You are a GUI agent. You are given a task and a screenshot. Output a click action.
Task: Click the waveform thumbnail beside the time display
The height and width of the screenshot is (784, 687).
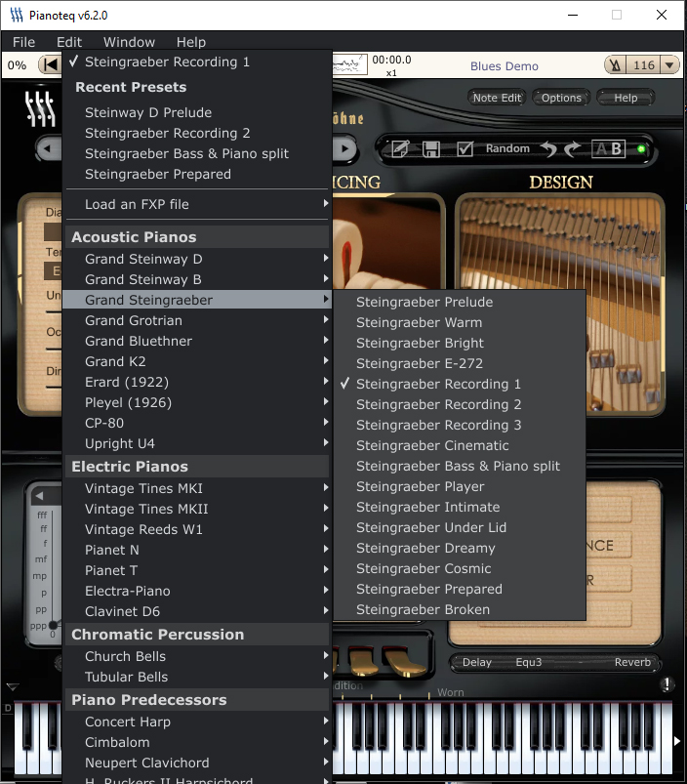click(x=348, y=65)
